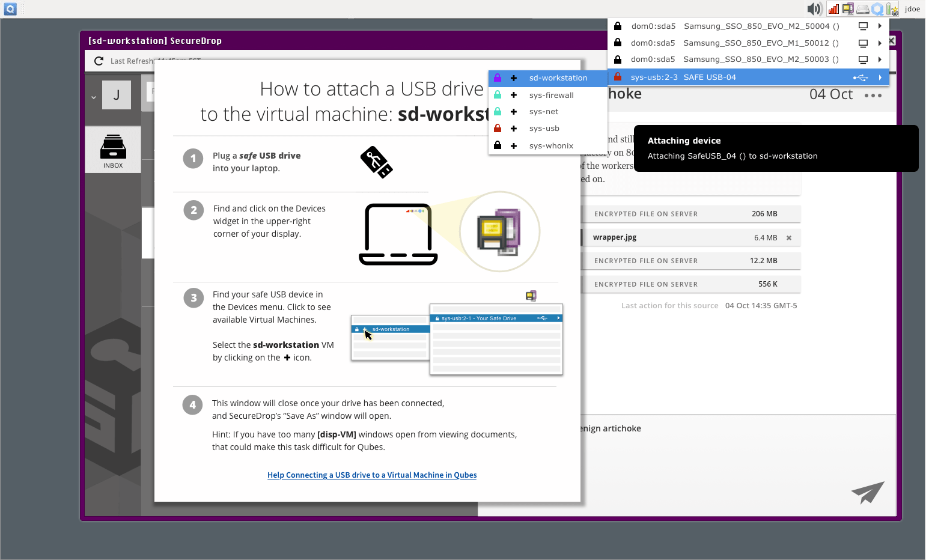Click the USB symbol on the SAFE USB-04 row
Screen dimensions: 926x560
[x=861, y=78]
